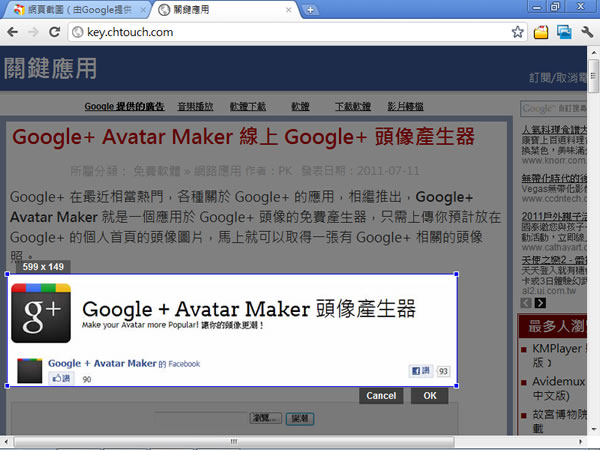The image size is (600, 450).
Task: Reload the page with the refresh icon
Action: (x=55, y=32)
